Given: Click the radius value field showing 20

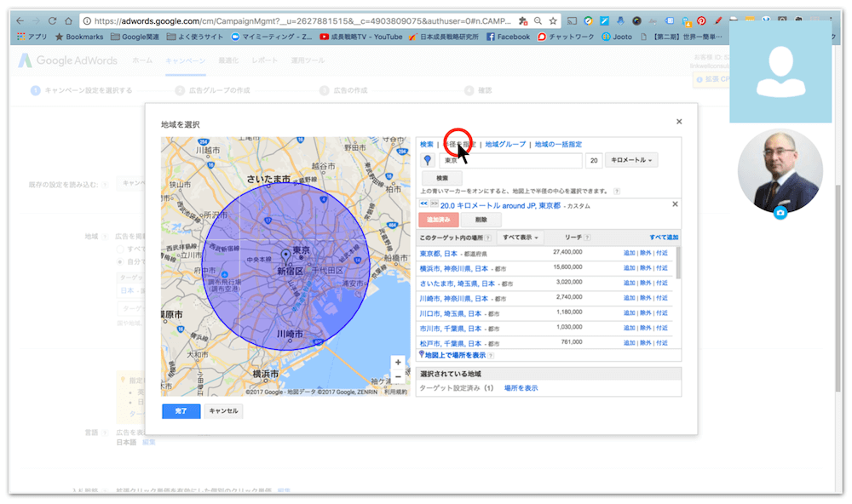Looking at the screenshot, I should click(x=594, y=160).
